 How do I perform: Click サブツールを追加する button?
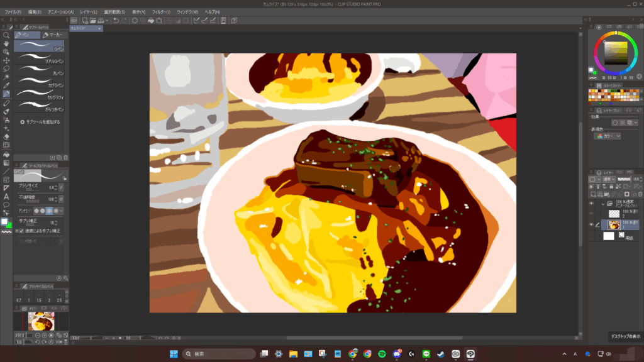(x=40, y=122)
